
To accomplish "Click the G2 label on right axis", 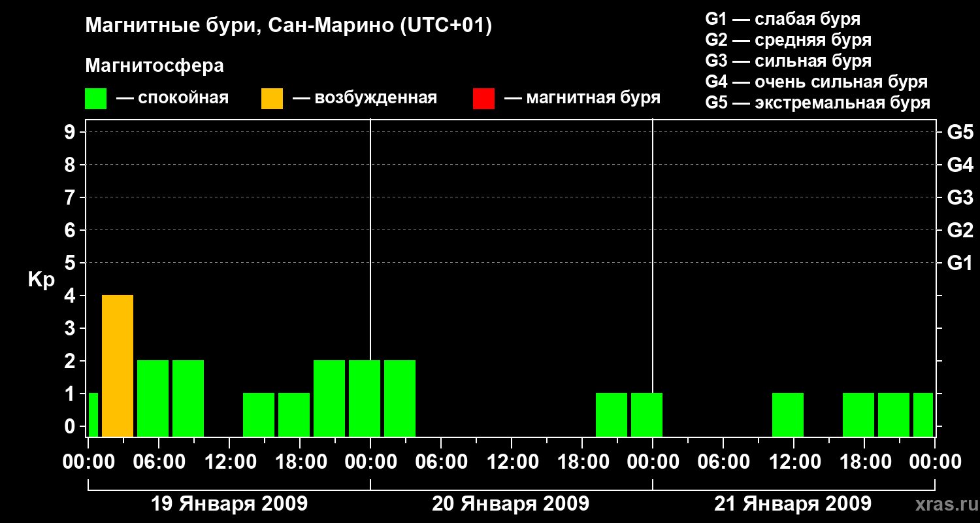I will click(x=960, y=230).
